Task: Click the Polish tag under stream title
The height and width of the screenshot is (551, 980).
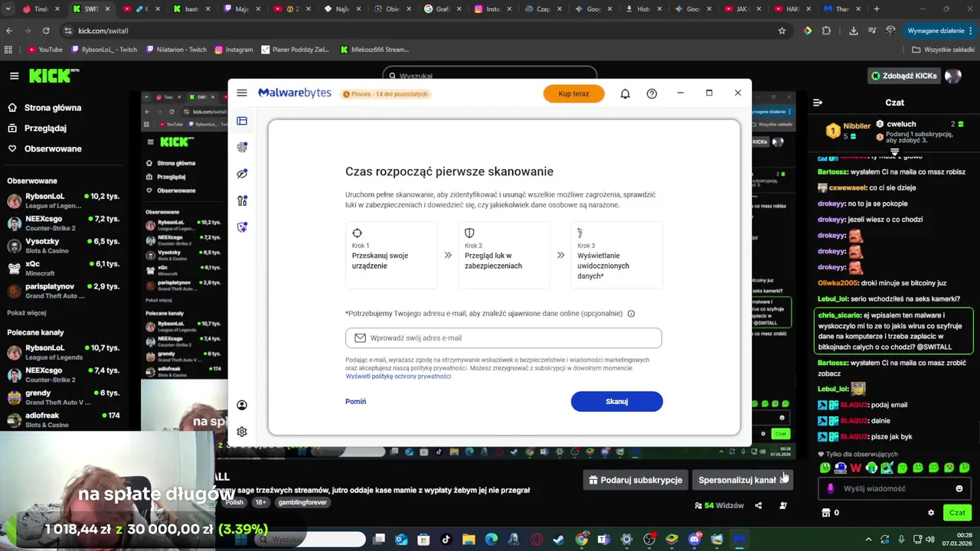Action: (x=234, y=503)
